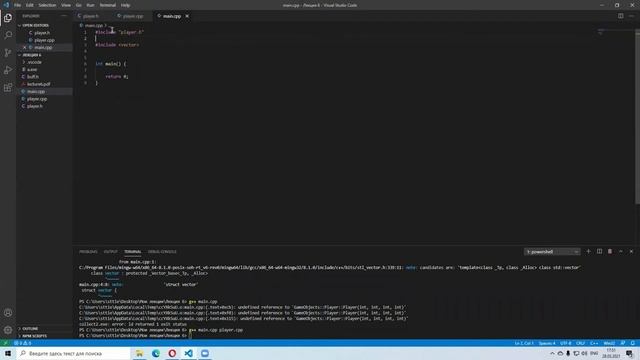
Task: Expand the .vscode folder
Action: point(34,62)
